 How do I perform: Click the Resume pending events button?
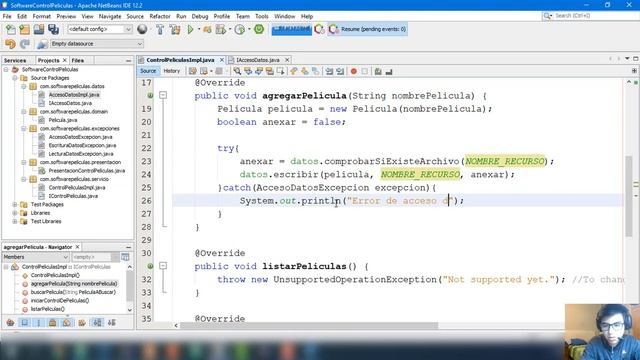(x=367, y=29)
